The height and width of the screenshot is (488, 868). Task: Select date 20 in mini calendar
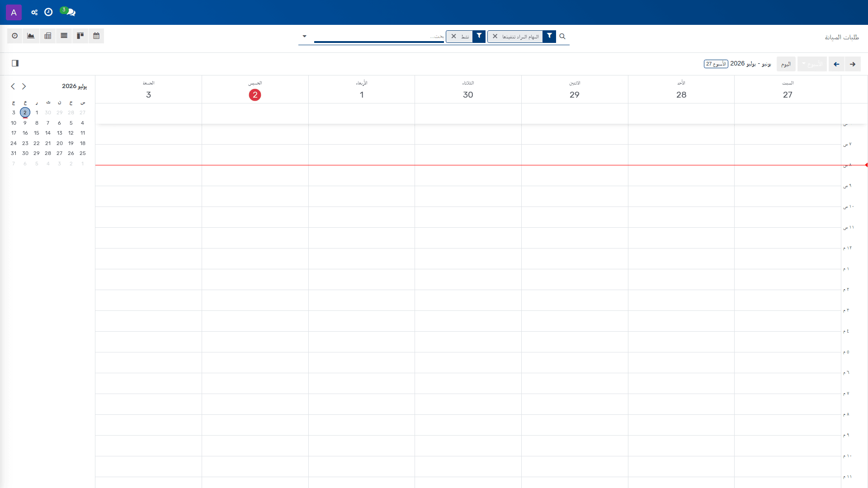(60, 143)
